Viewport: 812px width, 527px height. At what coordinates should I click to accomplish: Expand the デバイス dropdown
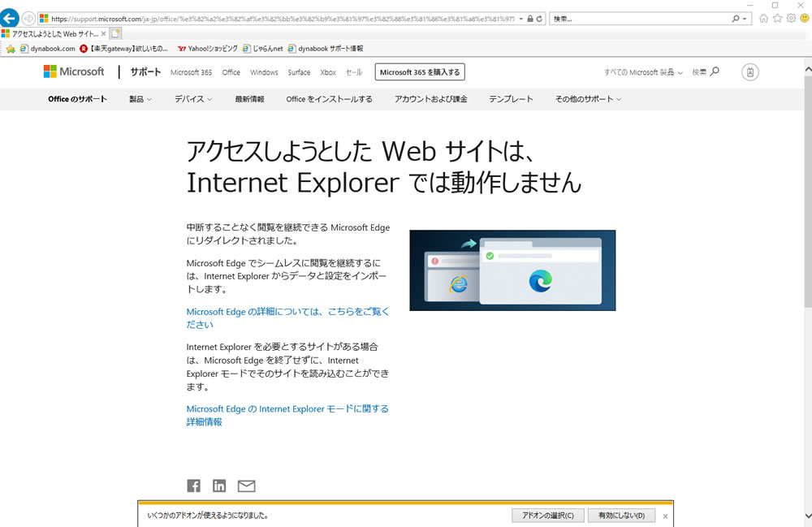pyautogui.click(x=193, y=99)
